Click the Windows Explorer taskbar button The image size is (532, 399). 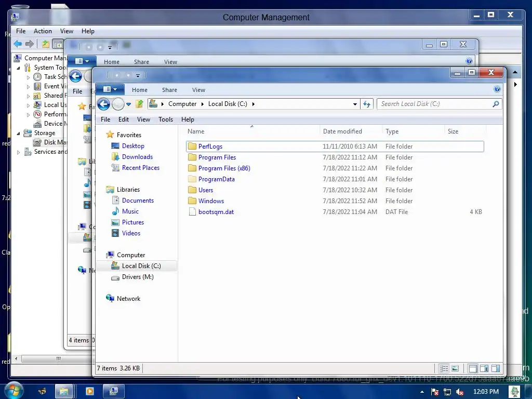pyautogui.click(x=64, y=391)
